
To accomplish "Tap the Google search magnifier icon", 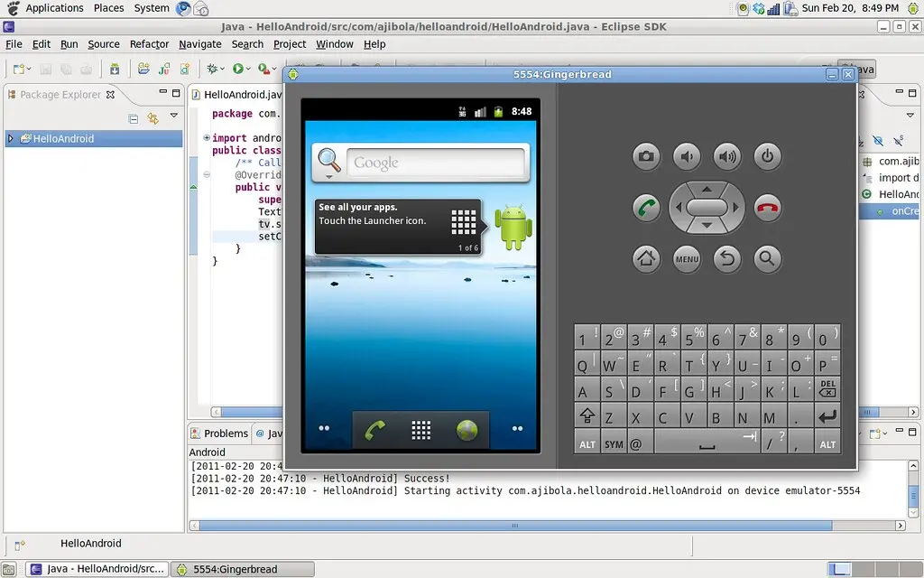I will (x=328, y=161).
